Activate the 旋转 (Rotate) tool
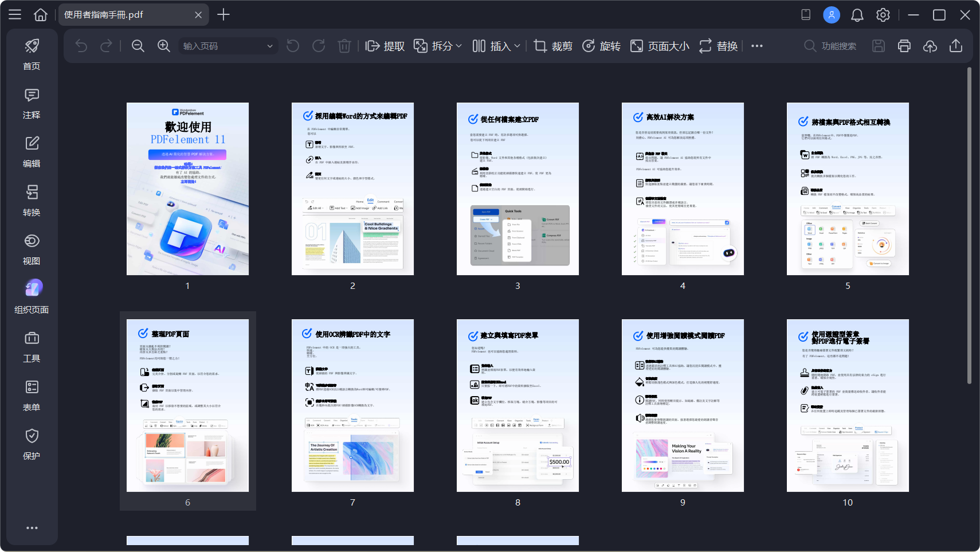This screenshot has height=552, width=980. (x=601, y=46)
